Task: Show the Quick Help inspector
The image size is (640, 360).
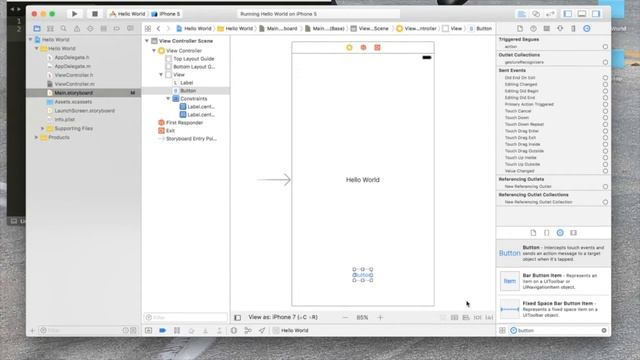Action: click(533, 29)
